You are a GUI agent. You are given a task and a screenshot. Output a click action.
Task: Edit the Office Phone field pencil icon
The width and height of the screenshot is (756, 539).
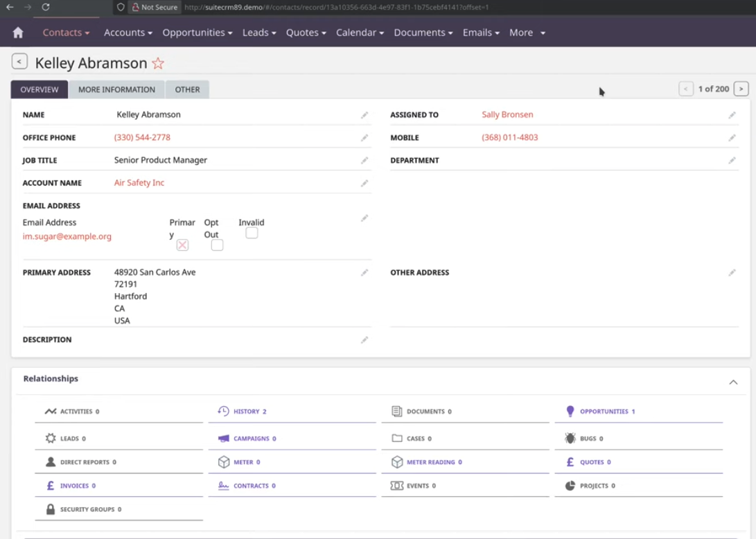(364, 138)
